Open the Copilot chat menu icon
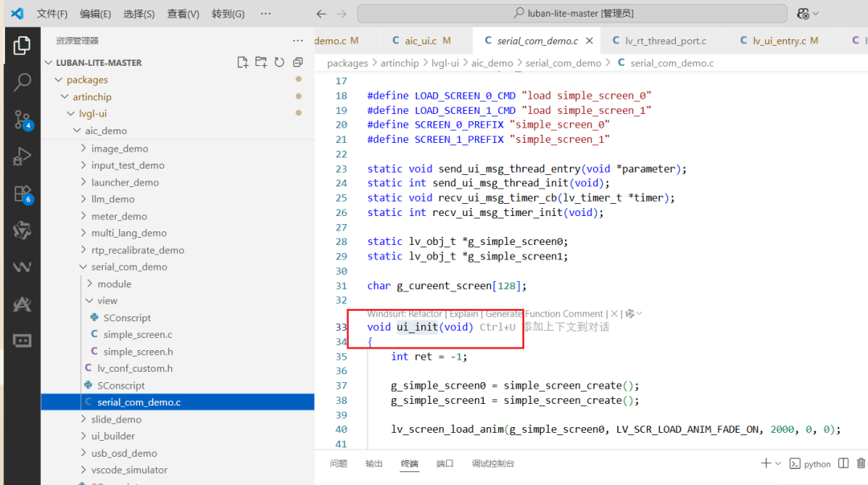This screenshot has width=868, height=485. pyautogui.click(x=803, y=14)
